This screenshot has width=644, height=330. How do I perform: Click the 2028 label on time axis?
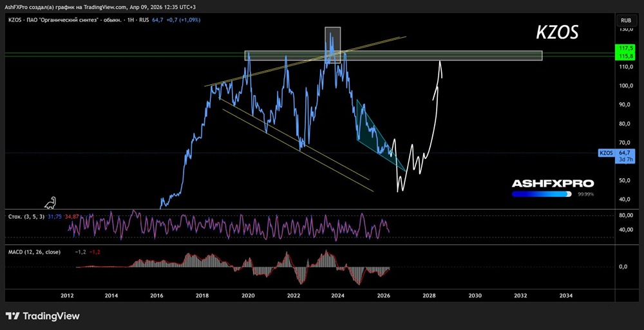point(429,295)
